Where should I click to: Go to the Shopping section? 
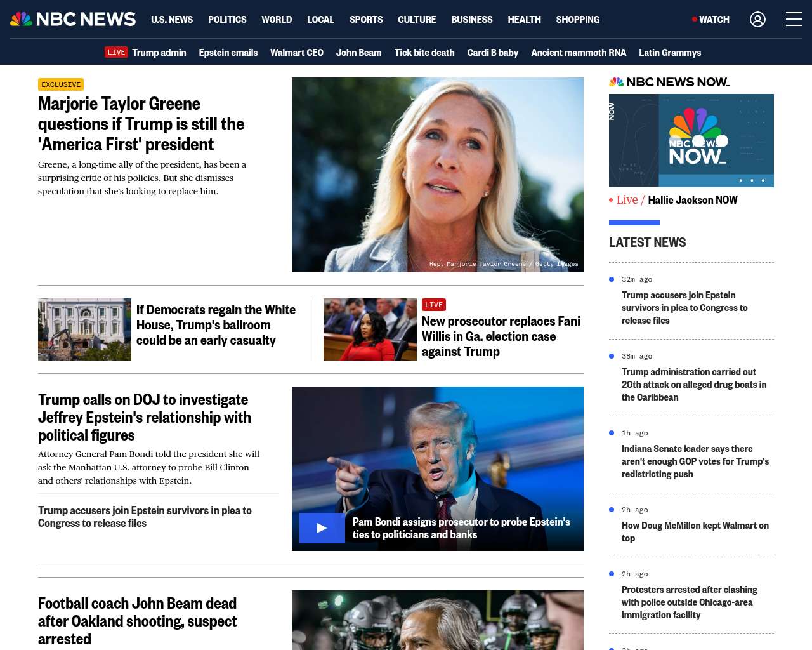(x=578, y=20)
